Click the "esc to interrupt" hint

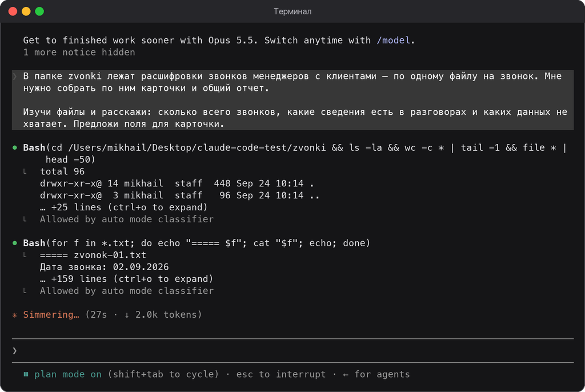281,374
